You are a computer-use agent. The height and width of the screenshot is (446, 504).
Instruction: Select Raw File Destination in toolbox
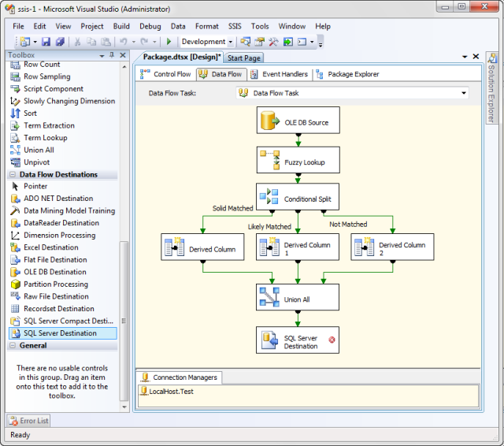[x=50, y=296]
